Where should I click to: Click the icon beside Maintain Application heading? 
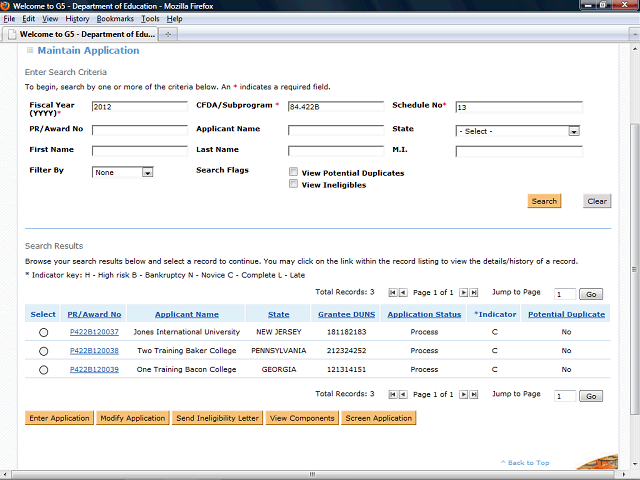pyautogui.click(x=29, y=51)
